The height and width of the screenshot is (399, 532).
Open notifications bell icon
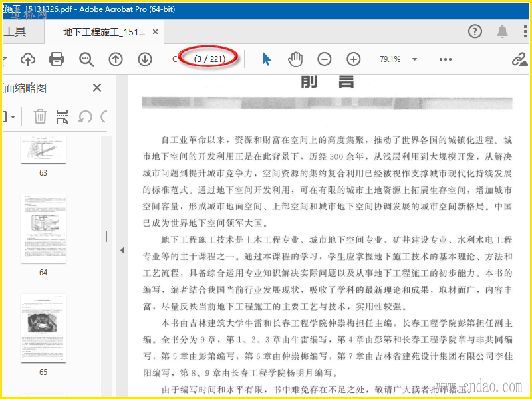click(503, 31)
